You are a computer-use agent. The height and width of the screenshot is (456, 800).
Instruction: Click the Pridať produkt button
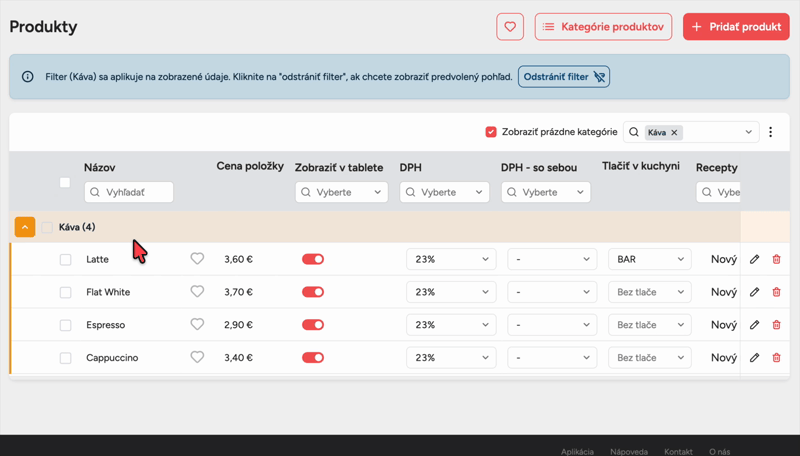[736, 27]
